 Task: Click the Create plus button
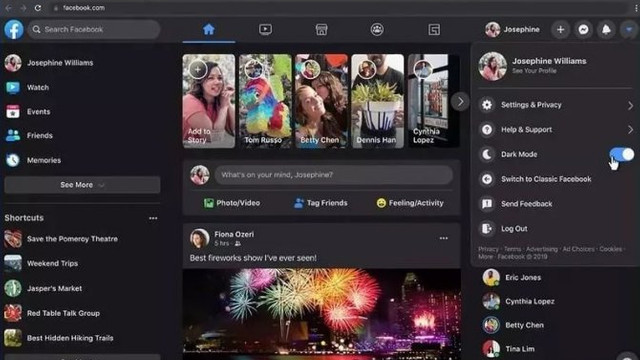(560, 29)
